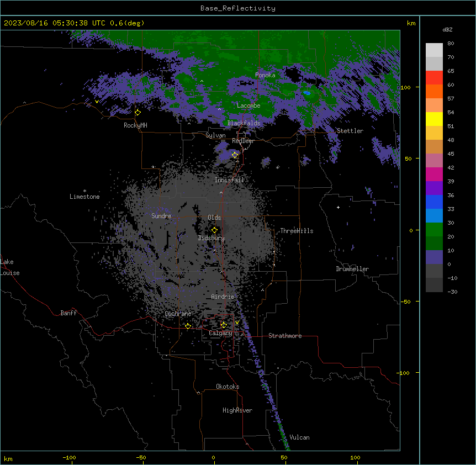Click the Lacombe town label

(x=248, y=105)
